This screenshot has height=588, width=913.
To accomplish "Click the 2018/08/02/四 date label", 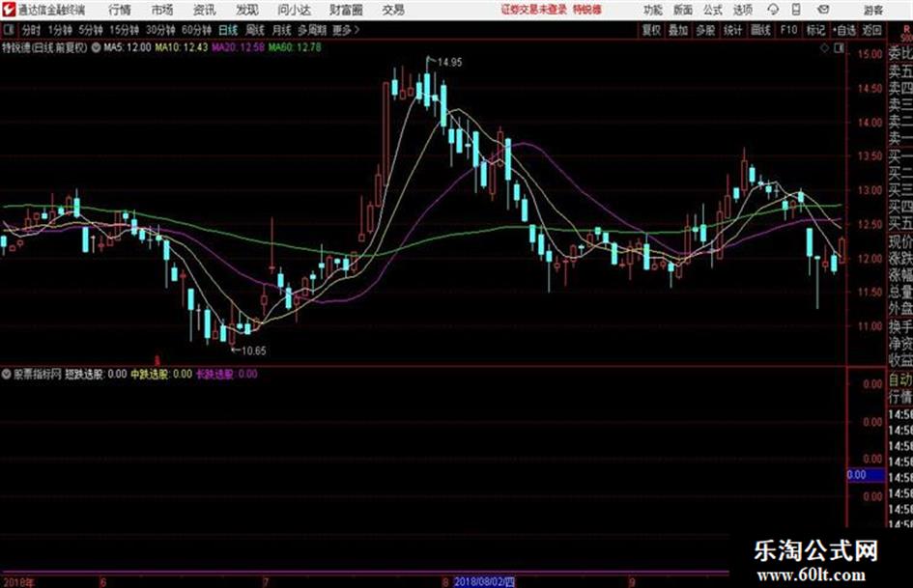I will click(484, 581).
